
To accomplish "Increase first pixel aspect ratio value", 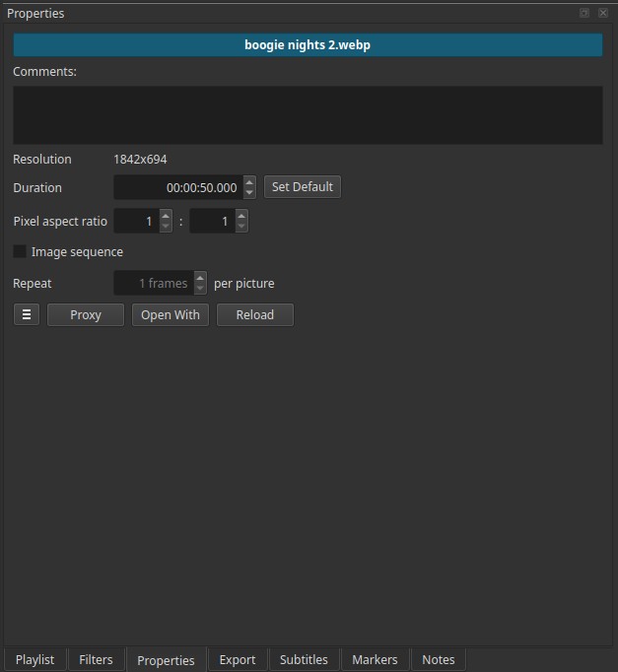I will click(166, 216).
